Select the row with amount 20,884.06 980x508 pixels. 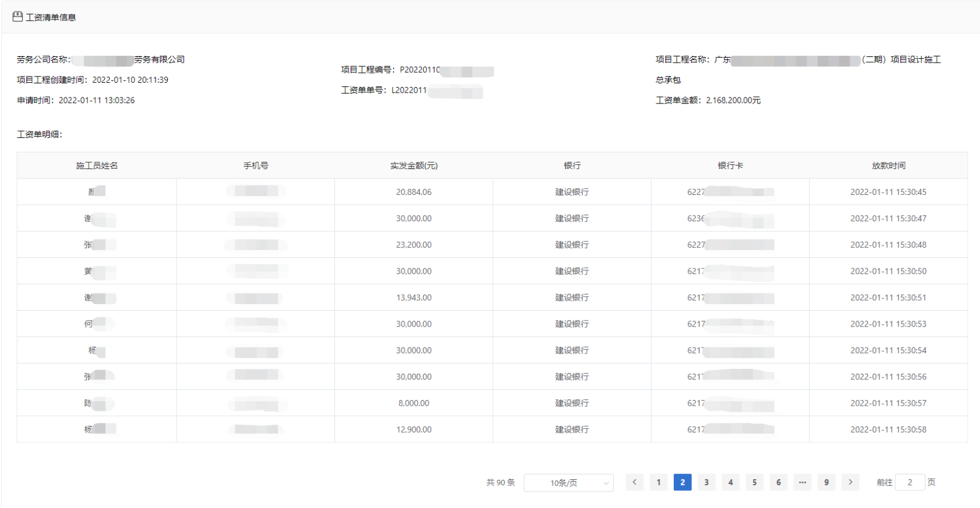[x=413, y=192]
